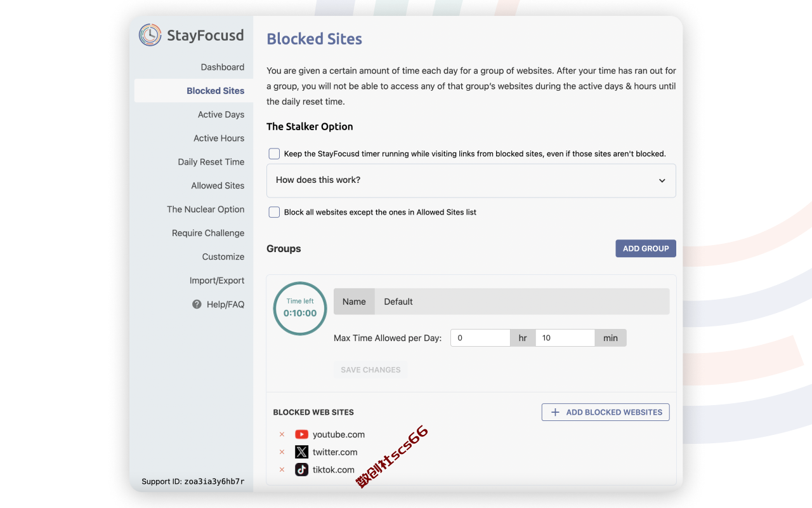This screenshot has width=812, height=508.
Task: Remove youtube.com with its red X
Action: click(x=282, y=434)
